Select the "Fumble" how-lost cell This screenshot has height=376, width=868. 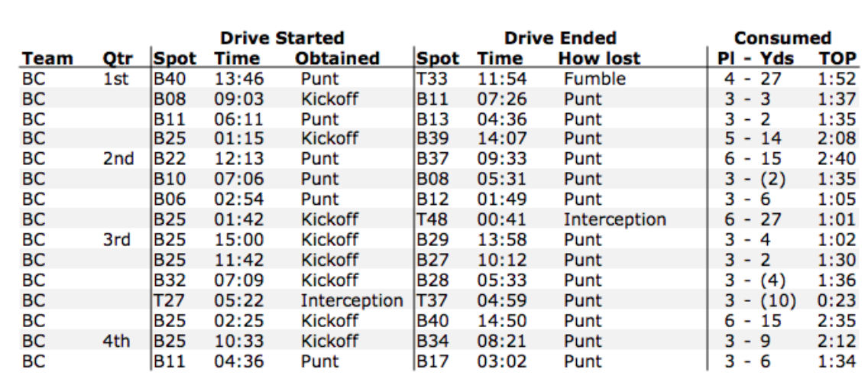tap(594, 79)
